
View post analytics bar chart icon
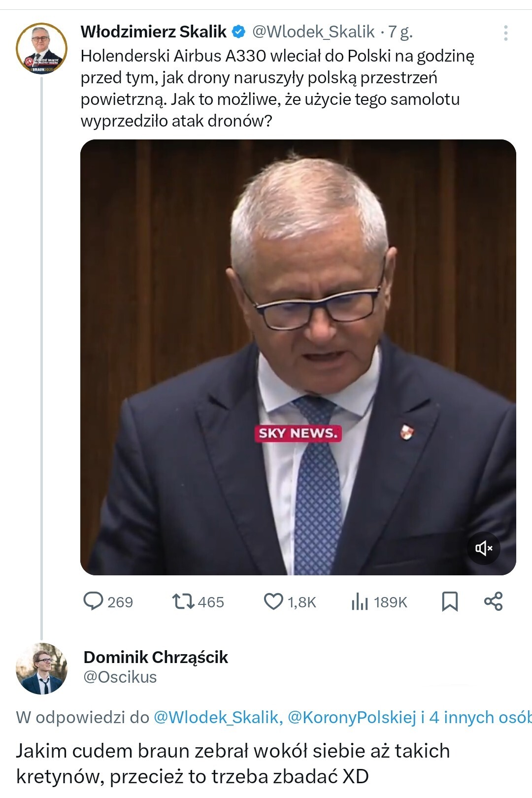coord(360,601)
